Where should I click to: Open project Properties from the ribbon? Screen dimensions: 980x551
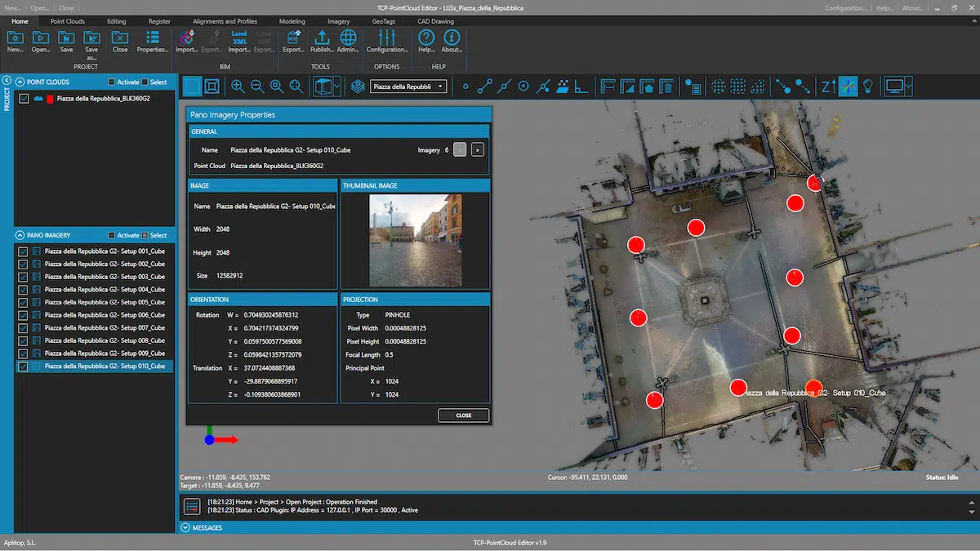pyautogui.click(x=152, y=39)
